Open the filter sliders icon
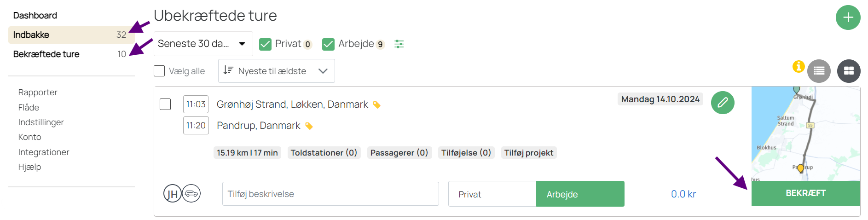The height and width of the screenshot is (220, 868). (x=399, y=44)
